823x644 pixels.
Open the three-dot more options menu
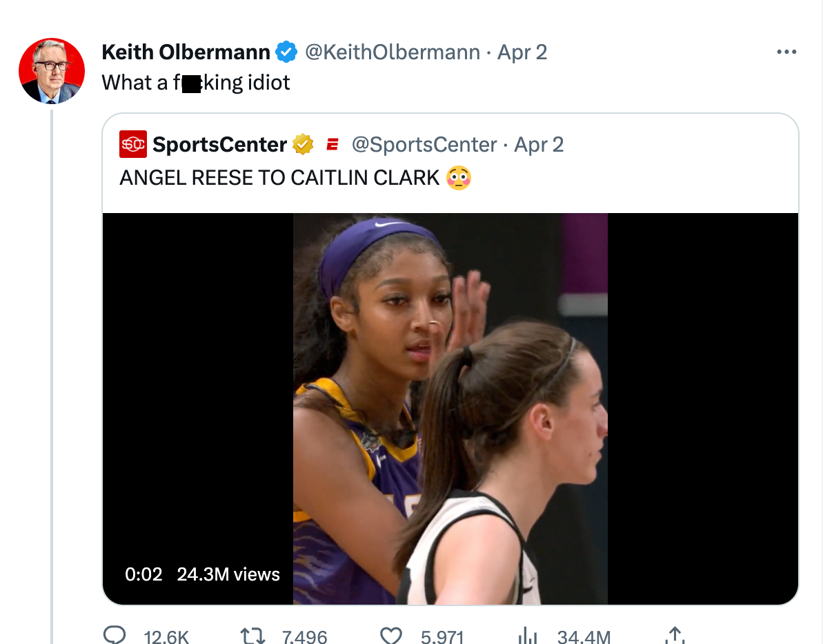click(786, 52)
